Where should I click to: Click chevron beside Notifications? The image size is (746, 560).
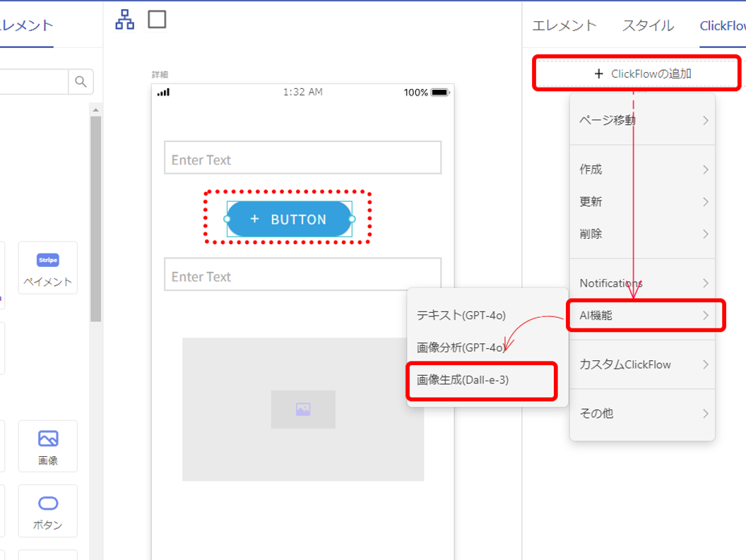tap(706, 283)
